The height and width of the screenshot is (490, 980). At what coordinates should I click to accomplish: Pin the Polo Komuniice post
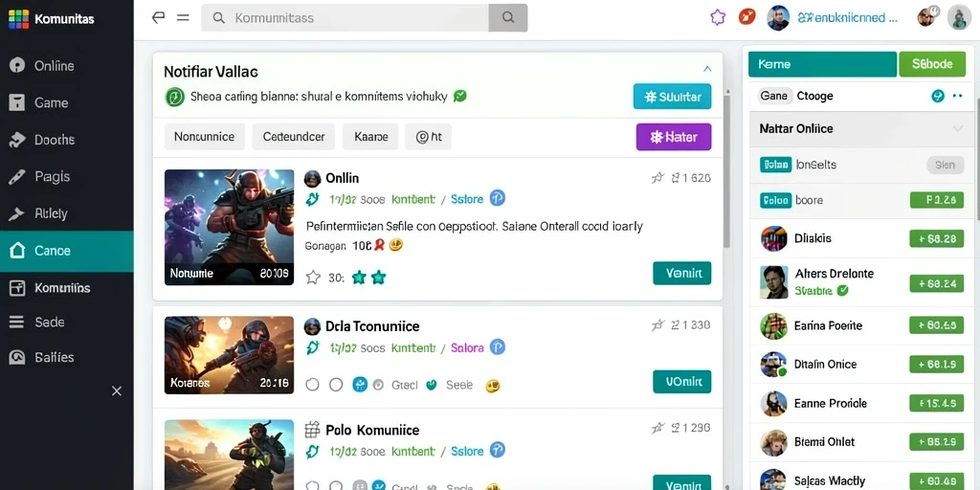coord(657,428)
